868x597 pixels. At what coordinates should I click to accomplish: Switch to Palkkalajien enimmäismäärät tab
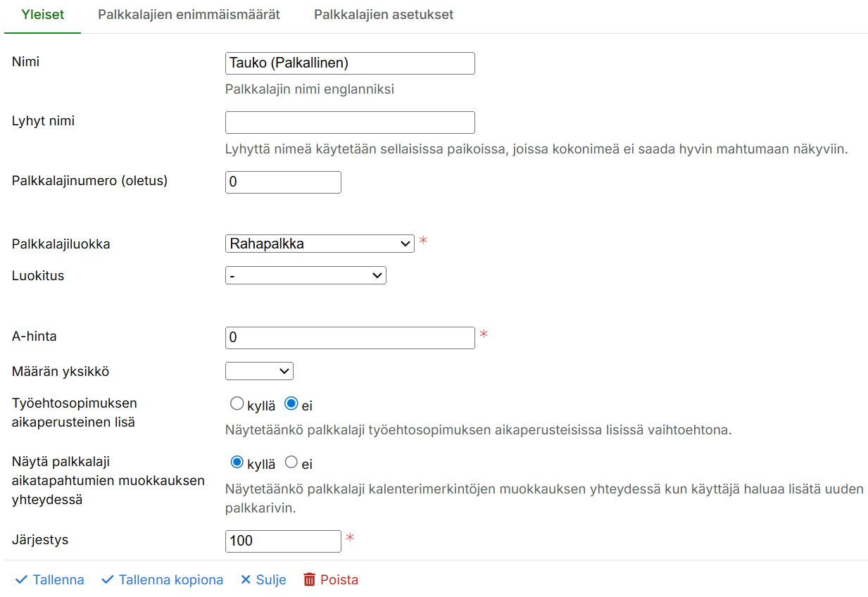click(x=189, y=15)
